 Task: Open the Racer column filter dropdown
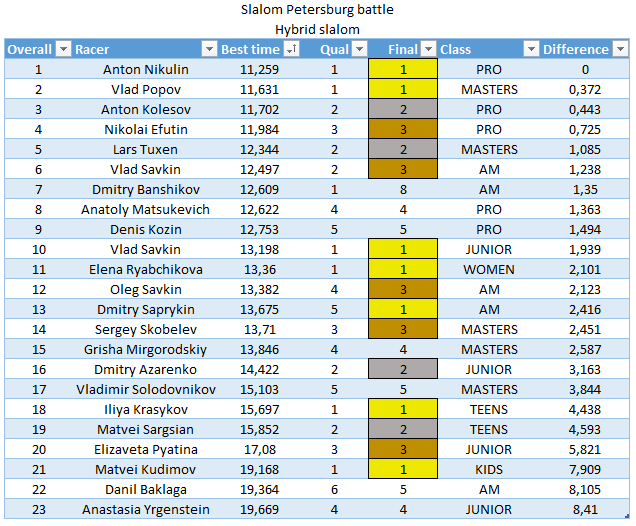point(209,49)
